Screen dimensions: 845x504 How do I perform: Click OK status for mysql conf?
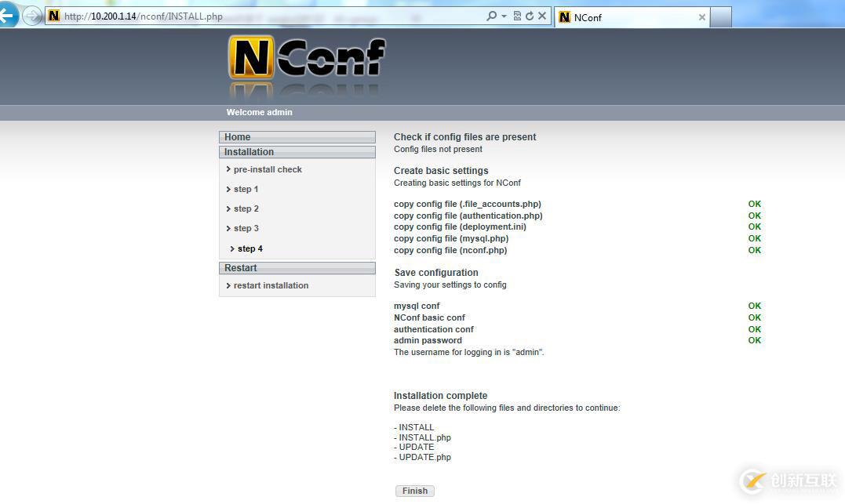tap(755, 306)
